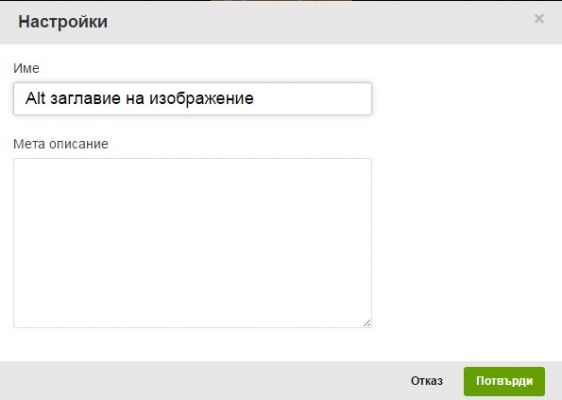
Task: Click the Име field label
Action: [x=26, y=68]
